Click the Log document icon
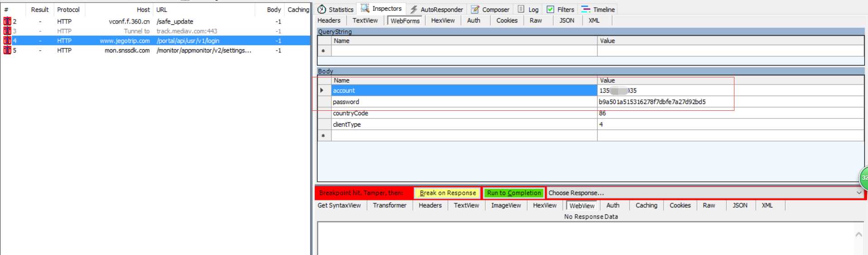Image resolution: width=868 pixels, height=255 pixels. 521,9
